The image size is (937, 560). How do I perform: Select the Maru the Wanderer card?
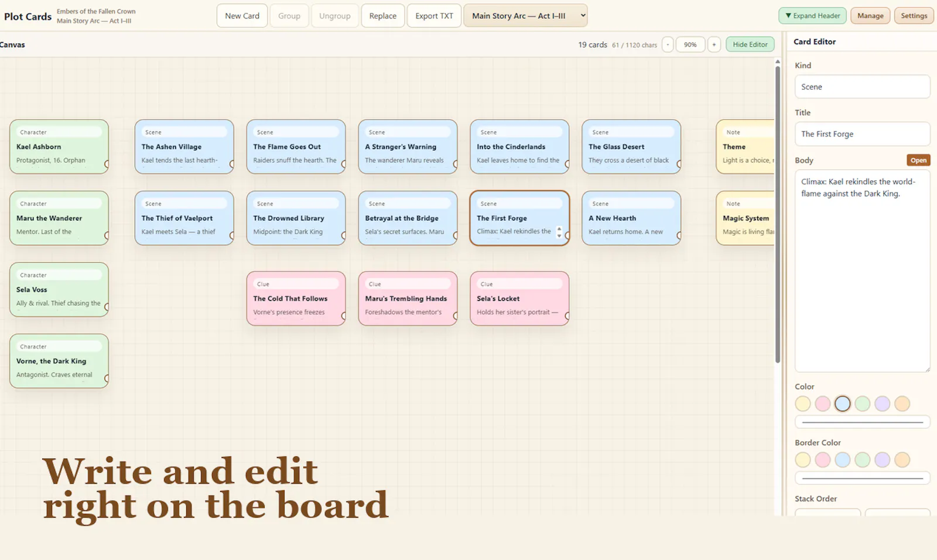(59, 218)
